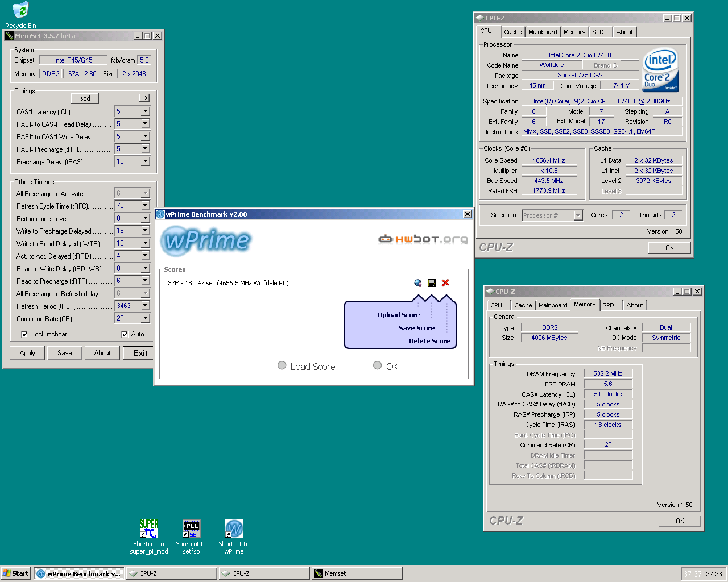Click the Core Speed value 4656.4 MHz
Image resolution: width=728 pixels, height=582 pixels.
click(x=549, y=161)
